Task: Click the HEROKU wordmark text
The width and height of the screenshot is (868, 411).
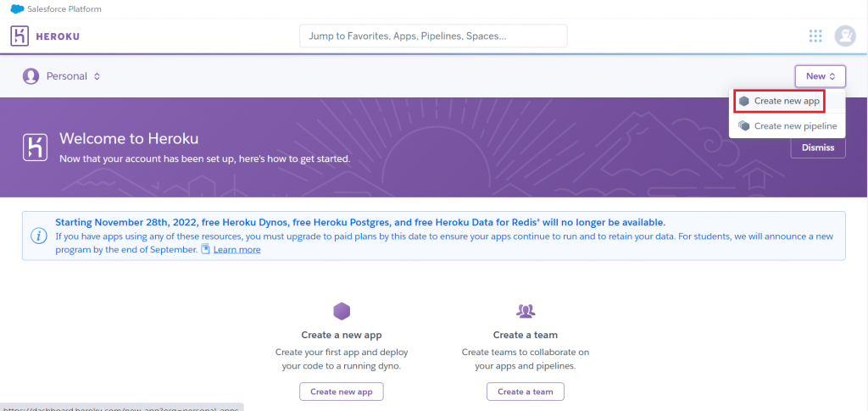Action: tap(58, 36)
